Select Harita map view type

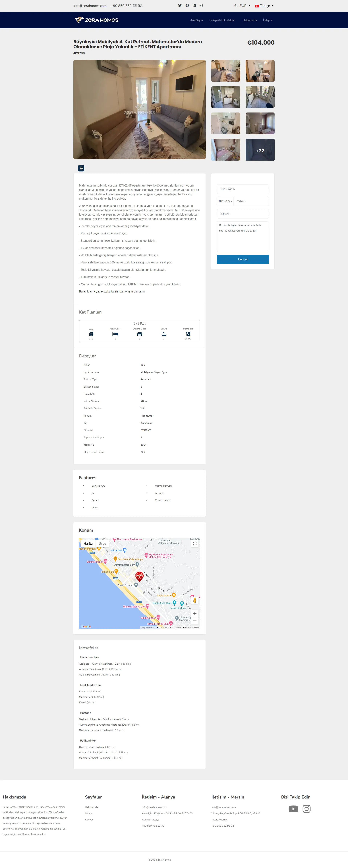pos(88,544)
